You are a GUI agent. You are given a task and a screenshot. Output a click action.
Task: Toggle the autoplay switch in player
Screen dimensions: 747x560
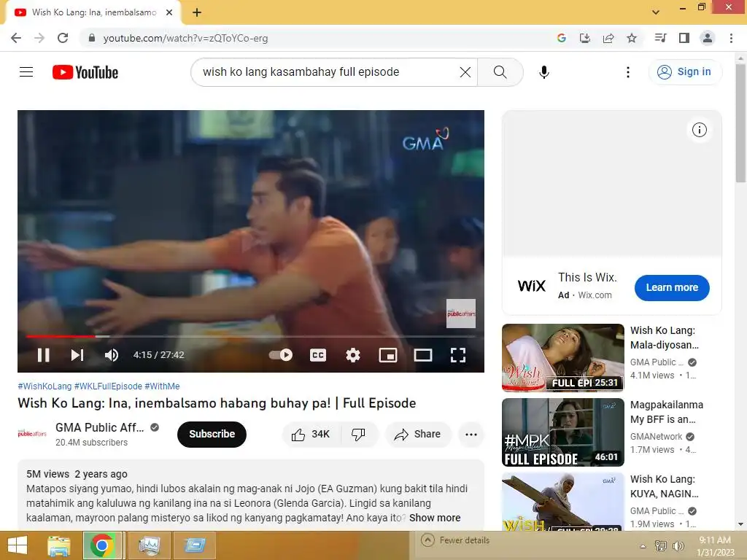(x=281, y=355)
